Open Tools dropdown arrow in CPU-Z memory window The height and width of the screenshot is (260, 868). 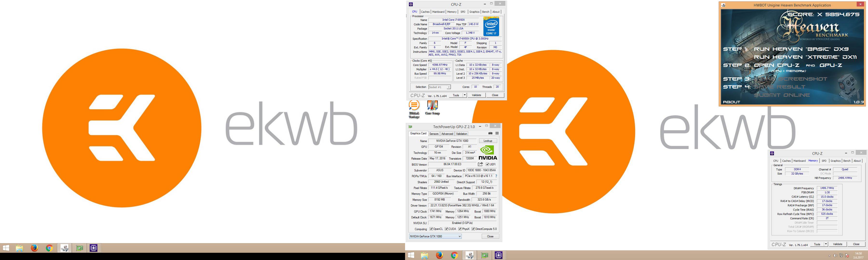tap(826, 244)
